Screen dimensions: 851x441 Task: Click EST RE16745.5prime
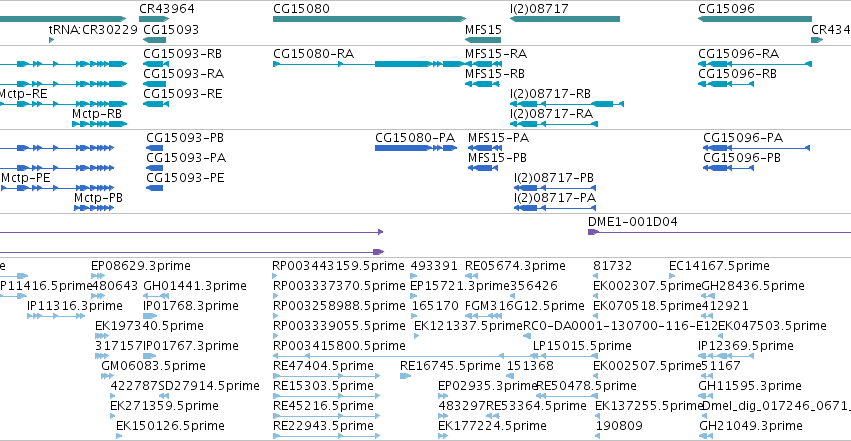point(450,366)
